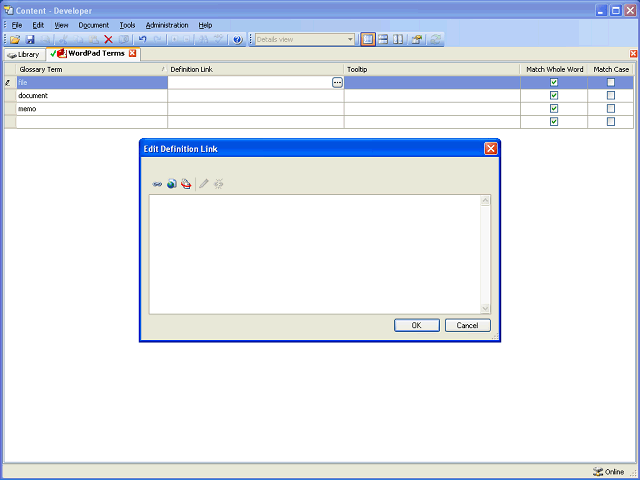Image resolution: width=640 pixels, height=480 pixels.
Task: Click the greyed-out Redo arrow icon
Action: [x=158, y=40]
